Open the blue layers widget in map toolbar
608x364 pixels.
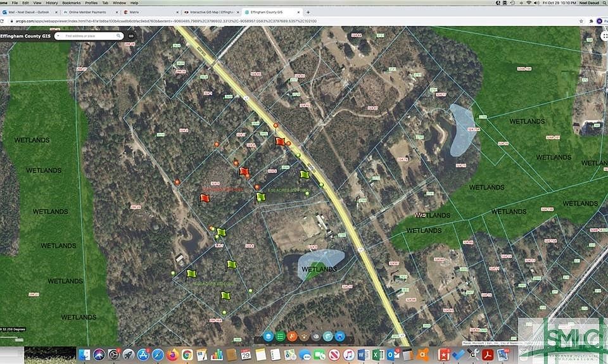268,336
